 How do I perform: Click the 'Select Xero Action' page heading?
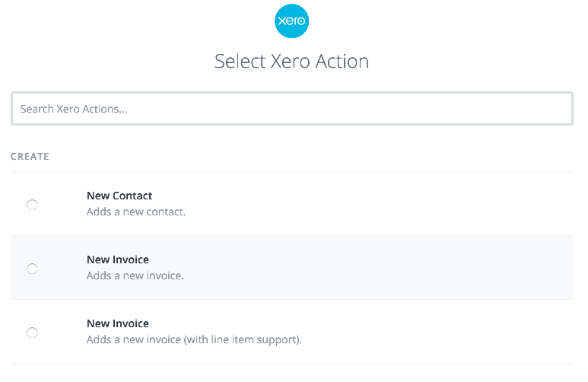pyautogui.click(x=292, y=61)
